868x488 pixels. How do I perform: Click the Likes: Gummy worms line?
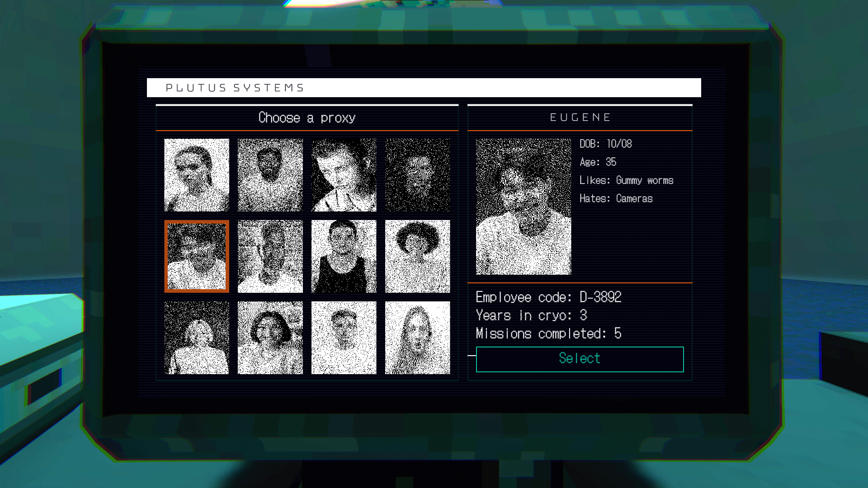click(626, 180)
